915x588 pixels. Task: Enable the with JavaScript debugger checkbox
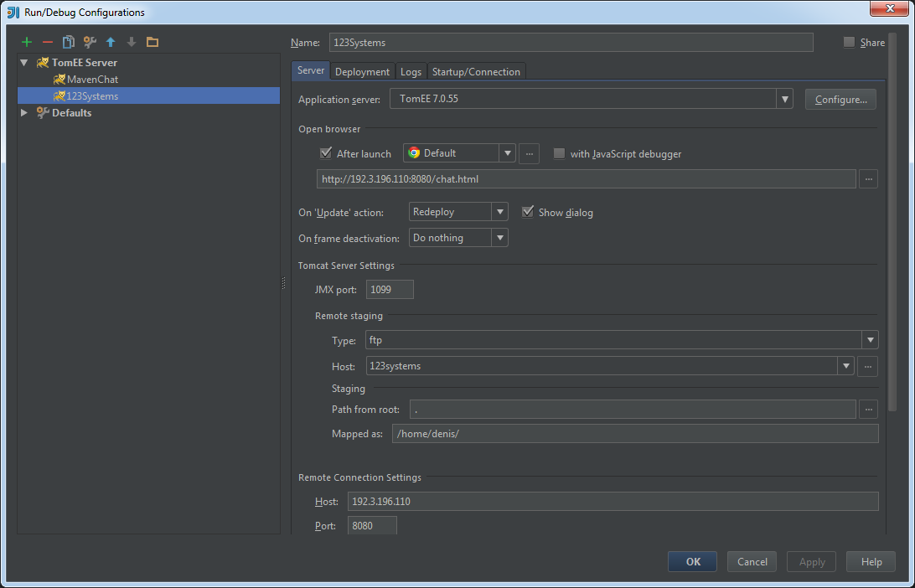point(559,153)
